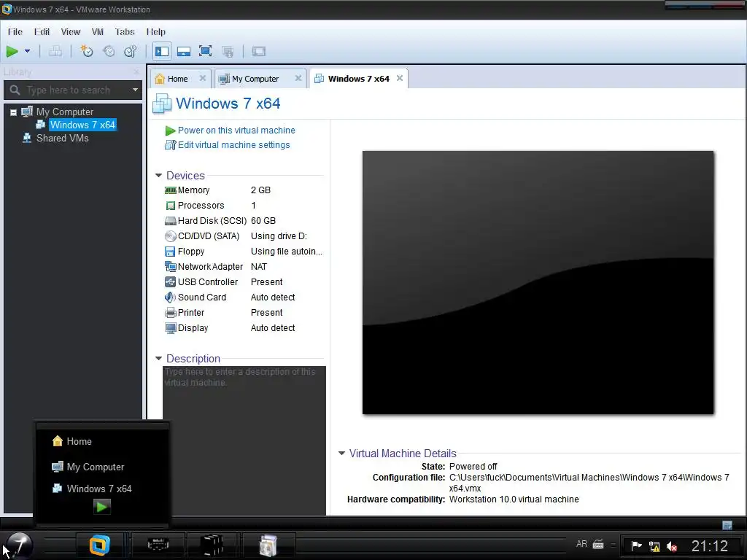Click the Action Center flag tray icon
This screenshot has width=747, height=560.
click(x=636, y=545)
